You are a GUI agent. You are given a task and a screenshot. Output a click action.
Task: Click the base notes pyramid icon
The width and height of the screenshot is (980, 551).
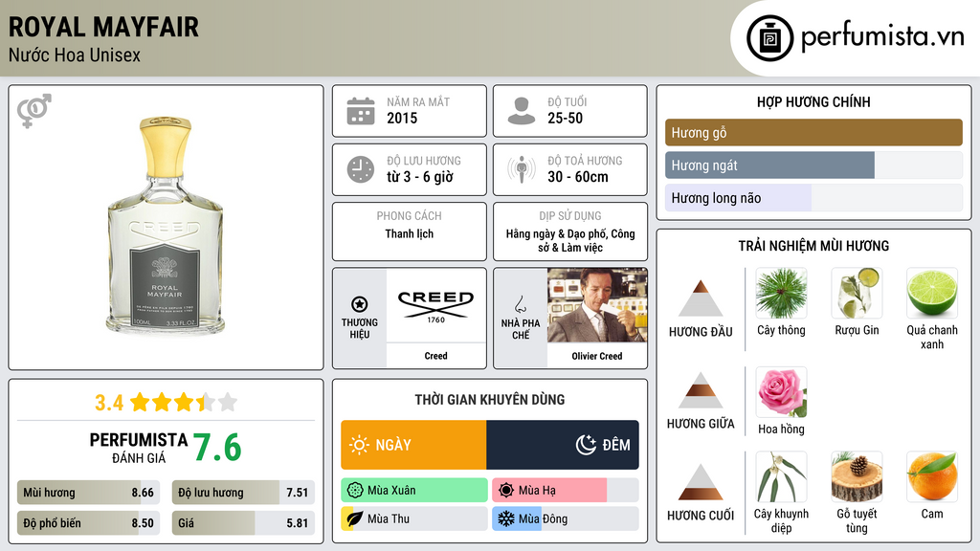pyautogui.click(x=701, y=482)
